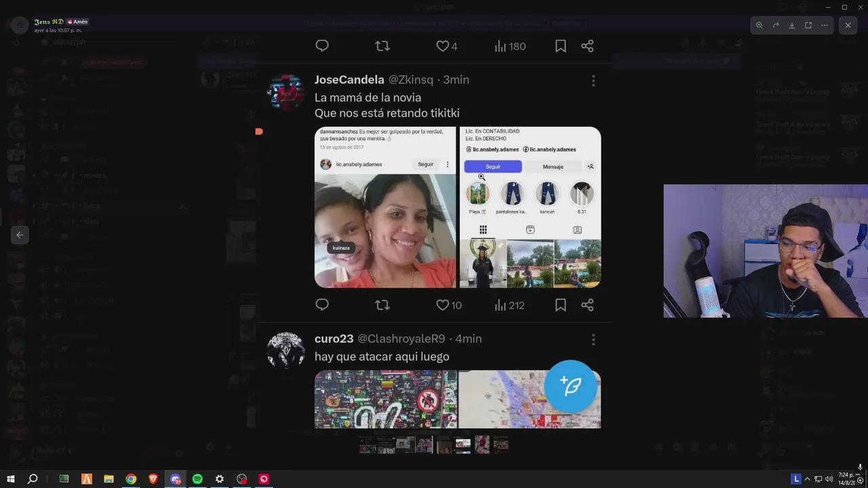Open Brave browser from the taskbar

pos(153,479)
